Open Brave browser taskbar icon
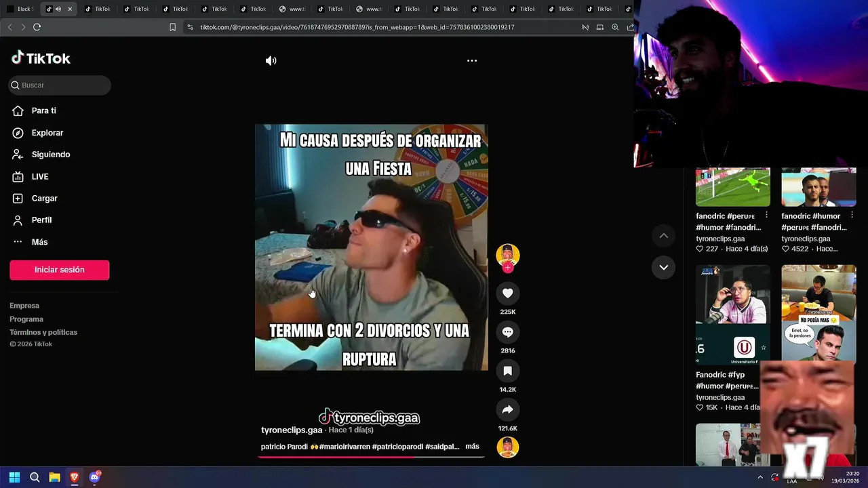The image size is (868, 488). point(74,477)
